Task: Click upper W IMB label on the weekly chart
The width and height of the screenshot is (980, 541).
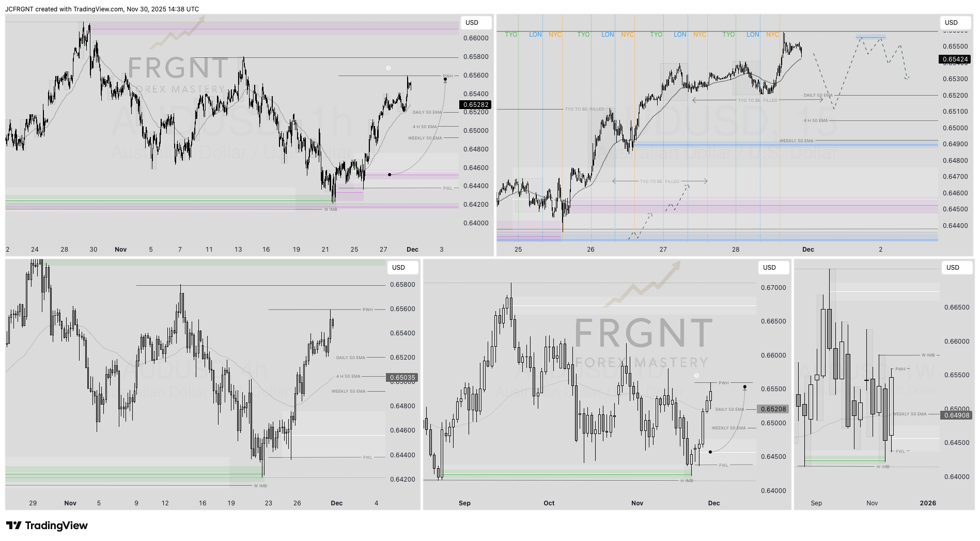Action: click(928, 355)
